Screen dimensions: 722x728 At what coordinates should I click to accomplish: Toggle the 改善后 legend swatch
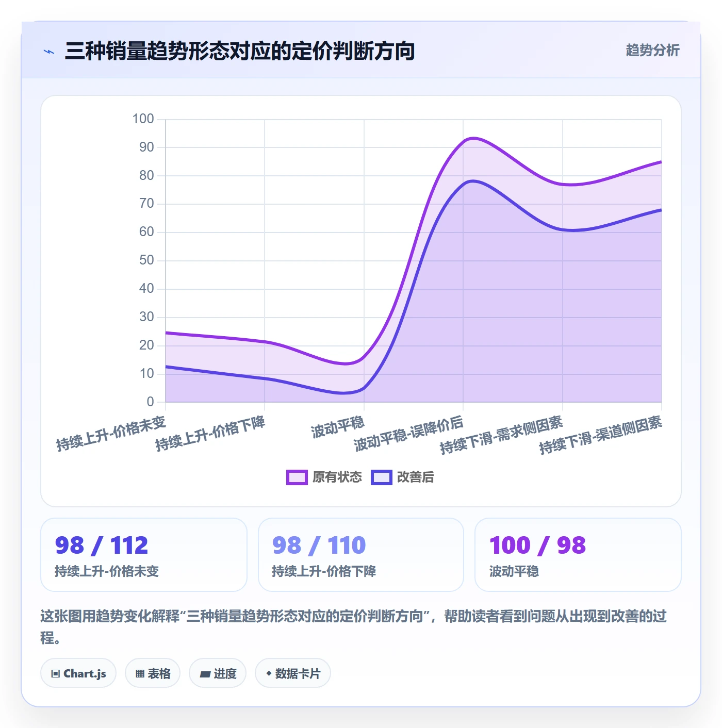pyautogui.click(x=381, y=477)
